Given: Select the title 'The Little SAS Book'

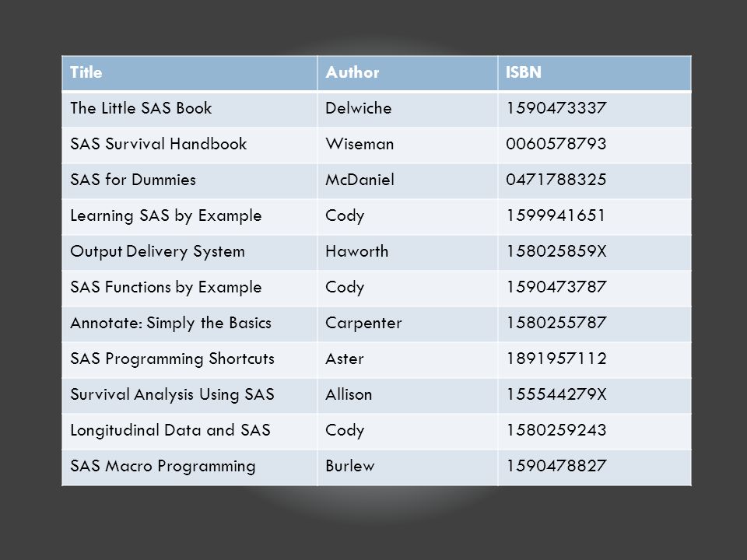Looking at the screenshot, I should tap(141, 108).
